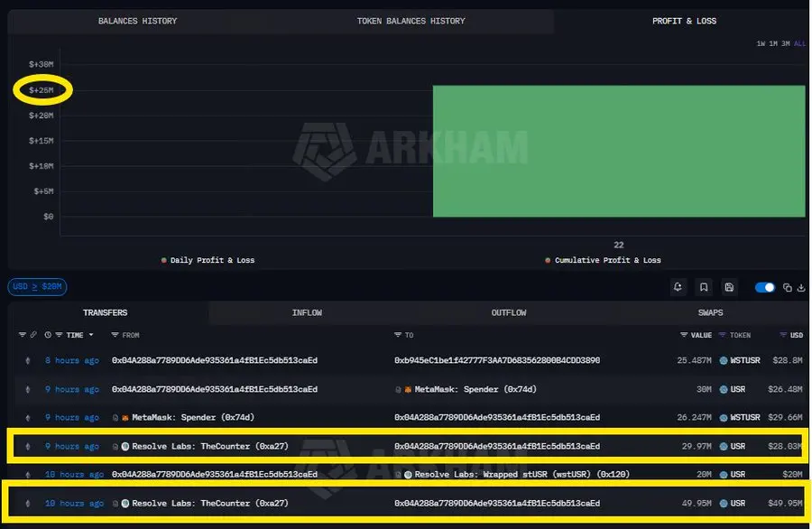Viewport: 812px width, 529px height.
Task: Click the filter funnel icon before the link icon
Action: tap(23, 335)
